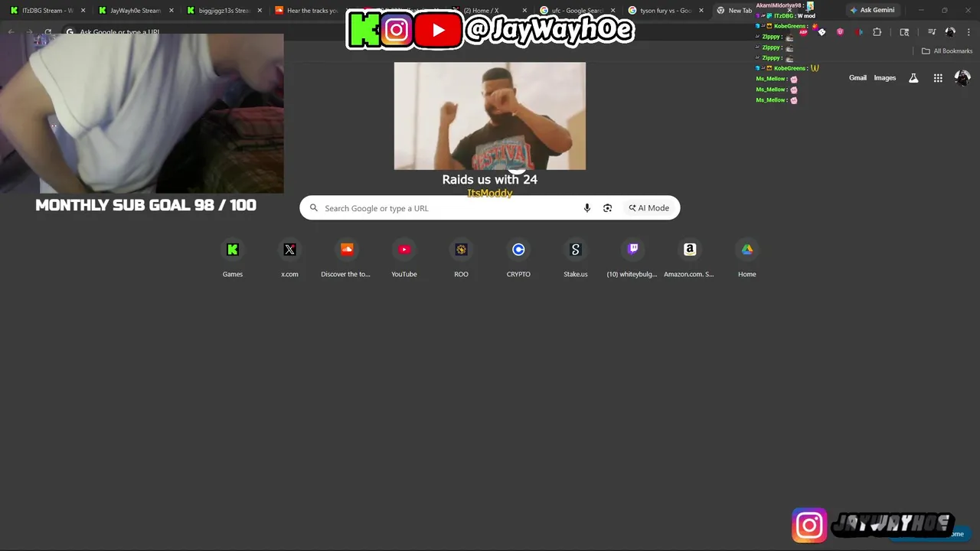The image size is (980, 551).
Task: Open the Home Google Drive shortcut
Action: pyautogui.click(x=746, y=259)
